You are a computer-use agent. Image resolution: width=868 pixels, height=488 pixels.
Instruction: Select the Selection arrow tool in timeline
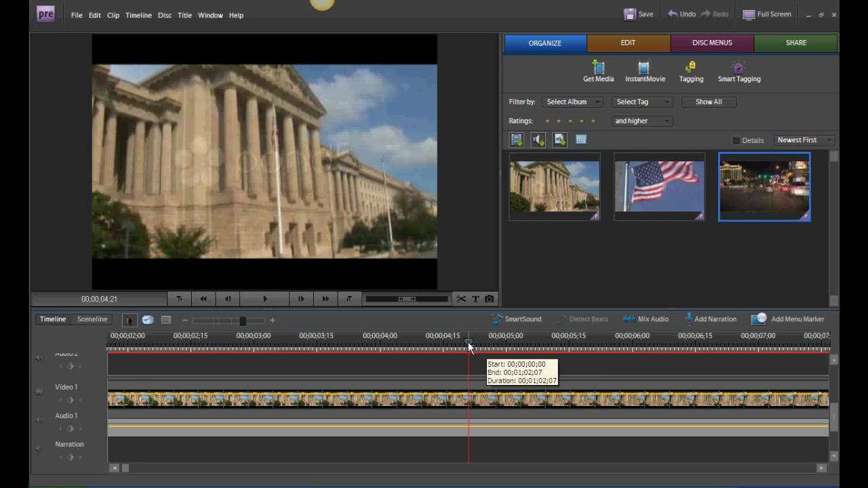pyautogui.click(x=130, y=320)
